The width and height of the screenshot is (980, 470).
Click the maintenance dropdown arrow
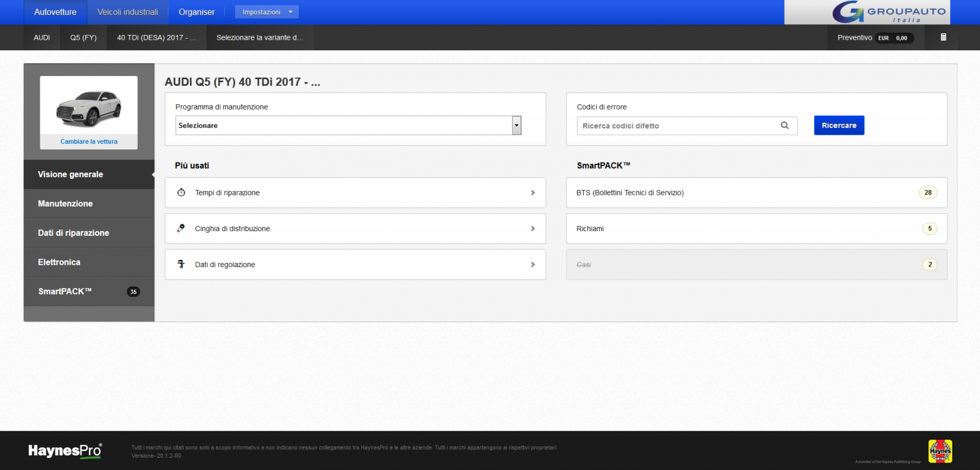517,126
